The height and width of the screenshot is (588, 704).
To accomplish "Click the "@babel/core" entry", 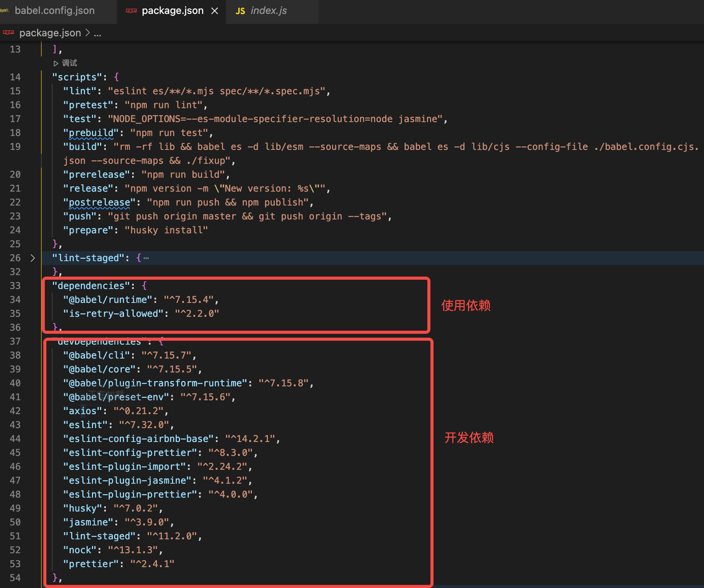I will coord(100,369).
